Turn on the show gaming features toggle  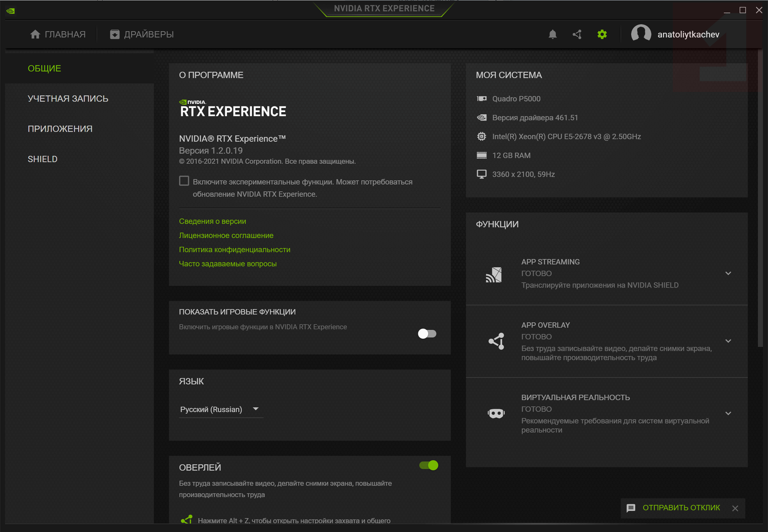(x=427, y=334)
